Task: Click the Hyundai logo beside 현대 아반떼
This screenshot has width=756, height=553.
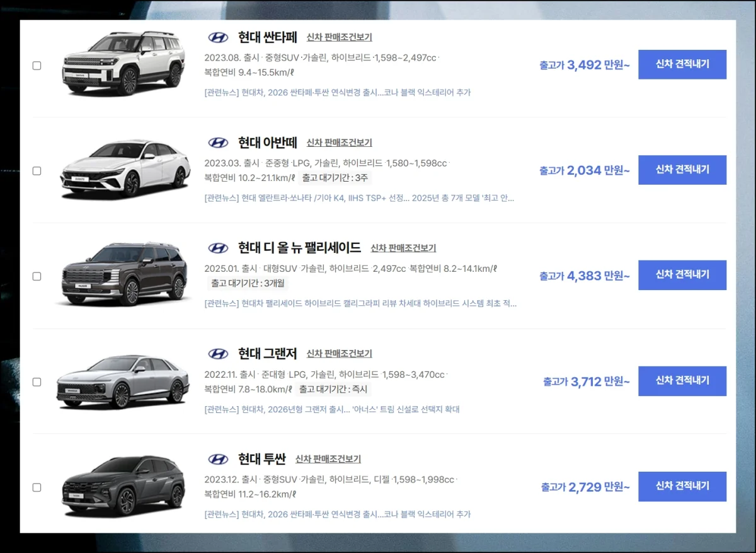Action: coord(218,143)
